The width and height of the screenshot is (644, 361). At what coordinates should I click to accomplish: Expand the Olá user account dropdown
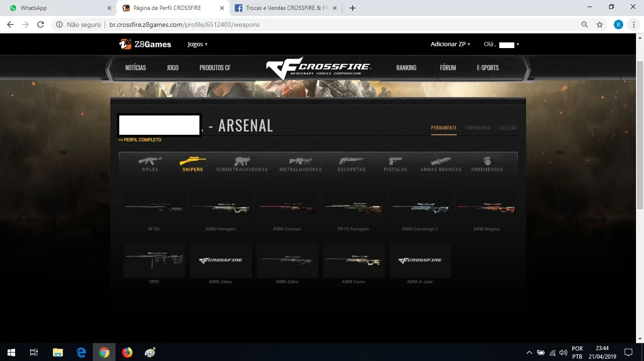pyautogui.click(x=502, y=44)
